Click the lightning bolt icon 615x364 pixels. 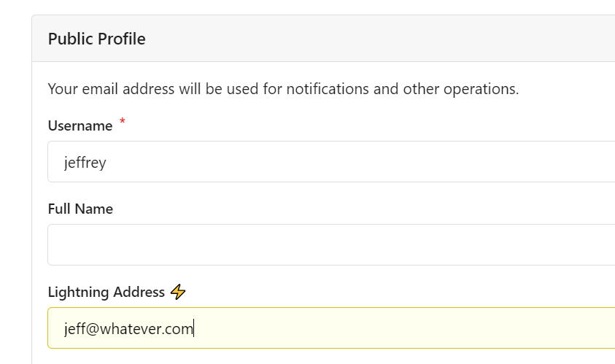tap(178, 293)
